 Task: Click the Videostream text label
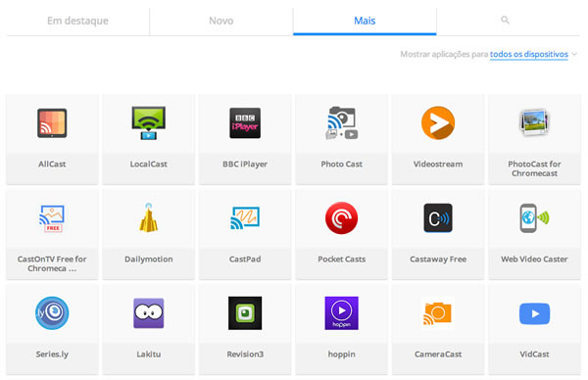click(x=438, y=165)
